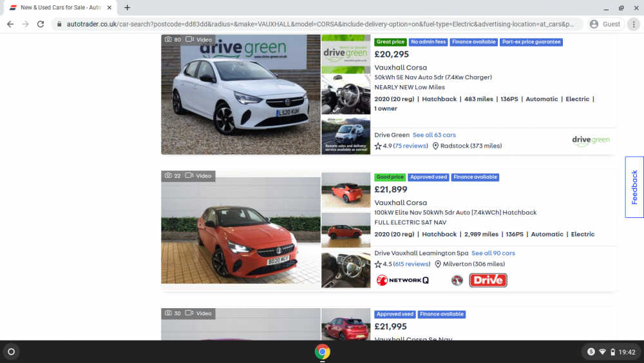Click Finance available badge on £21,899 listing

point(475,177)
